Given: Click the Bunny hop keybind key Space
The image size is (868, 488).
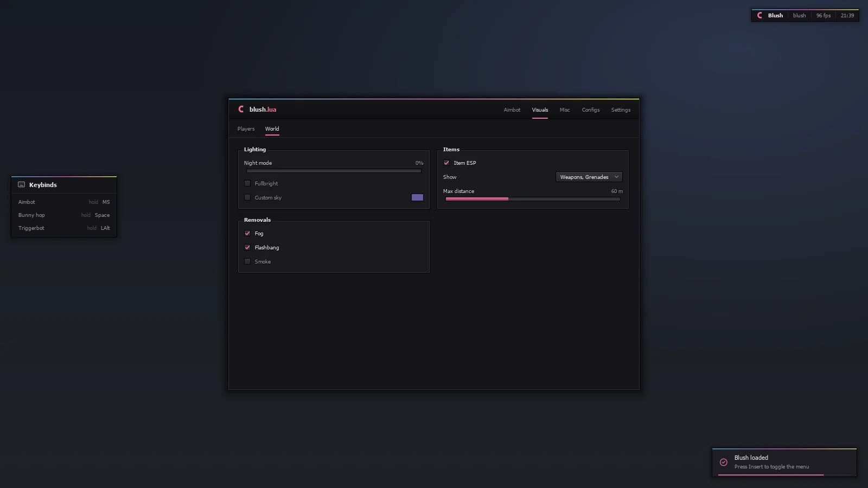Looking at the screenshot, I should point(103,215).
